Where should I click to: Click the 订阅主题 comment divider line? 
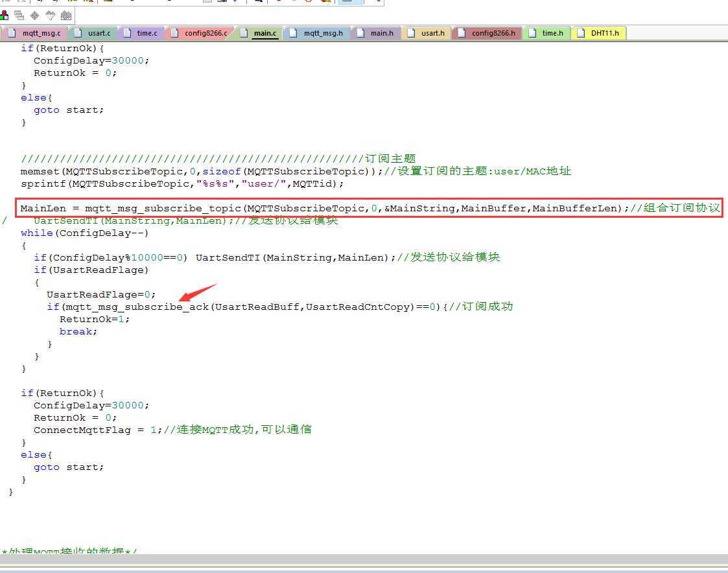(x=218, y=159)
